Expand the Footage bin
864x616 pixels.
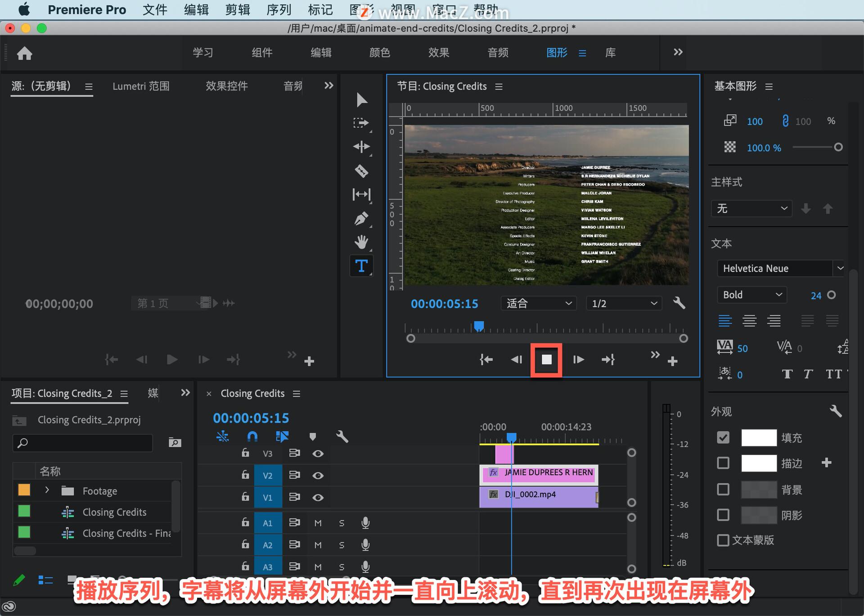pyautogui.click(x=47, y=490)
